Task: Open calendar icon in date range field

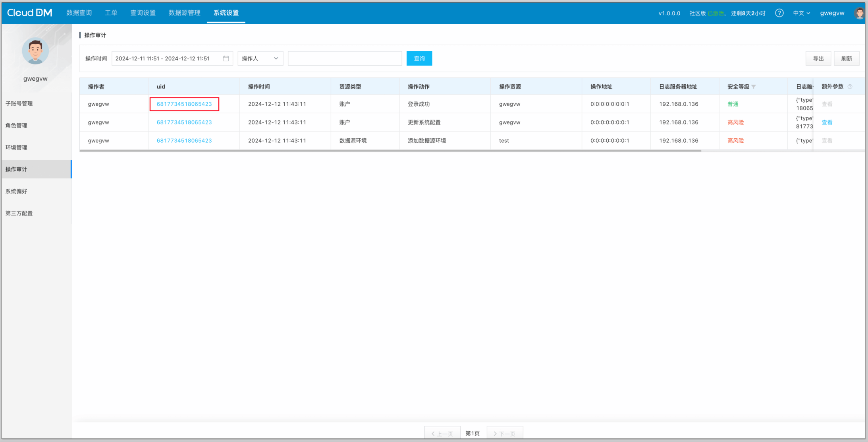Action: point(226,58)
